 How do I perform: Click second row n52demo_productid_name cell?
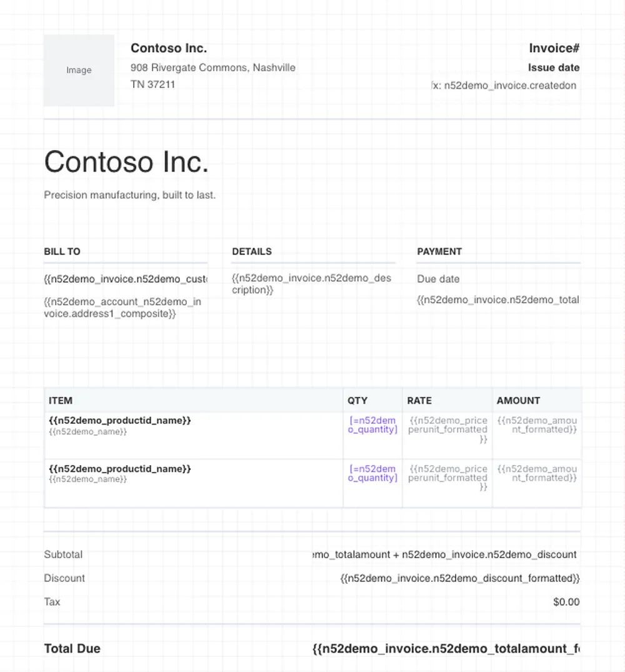coord(120,469)
